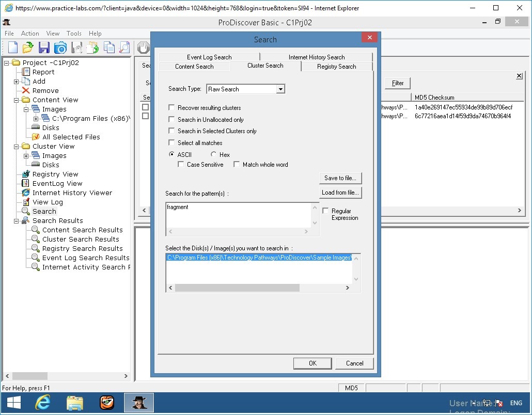Open File Explorer from the taskbar
532x415 pixels.
click(75, 403)
